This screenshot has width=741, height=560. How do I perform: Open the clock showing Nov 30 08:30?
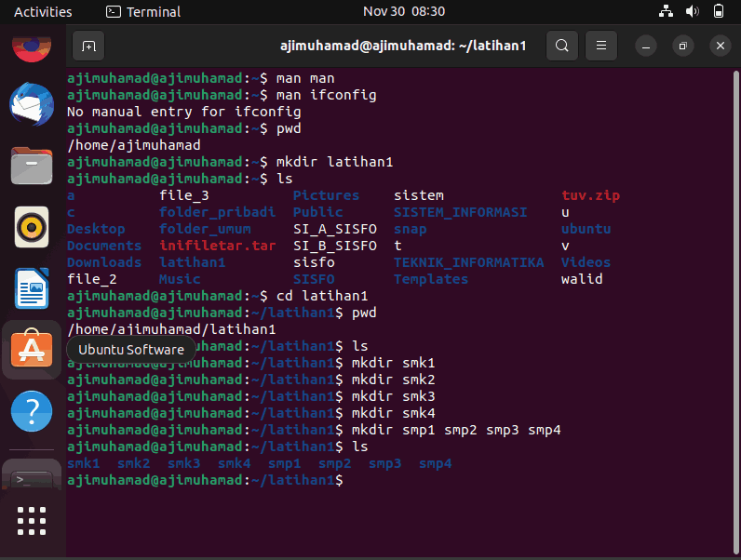coord(404,11)
